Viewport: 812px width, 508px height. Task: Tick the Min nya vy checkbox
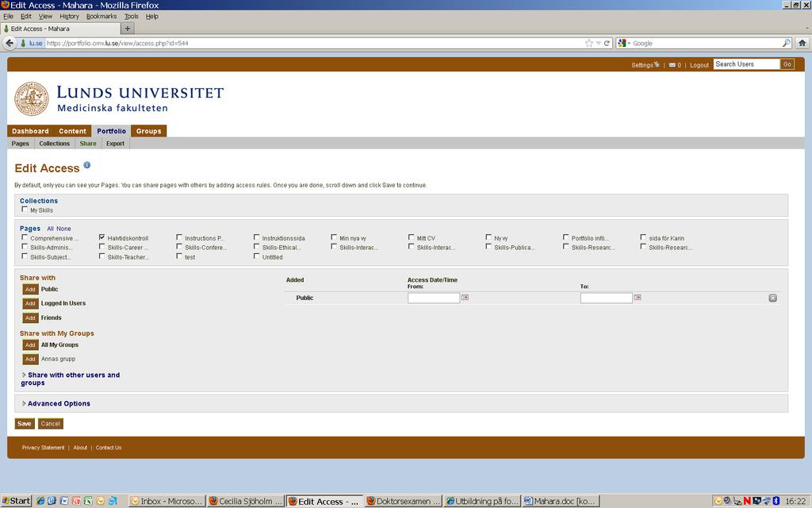tap(334, 237)
